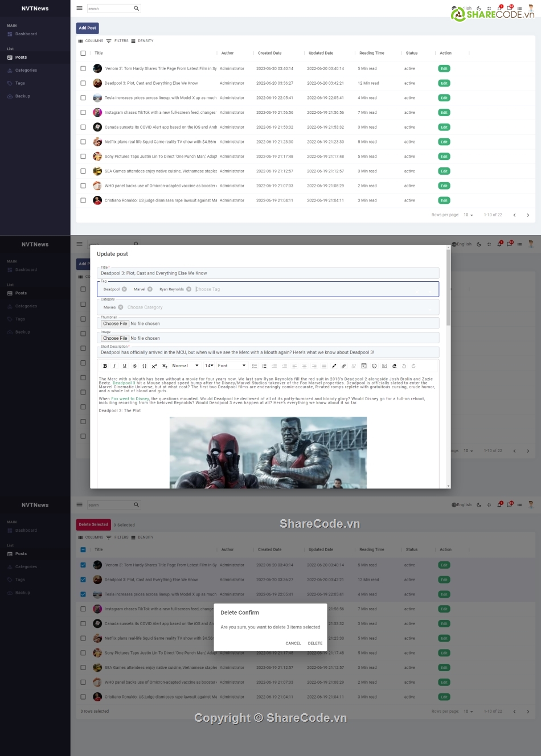Screen dimensions: 541x756
Task: Check the Tesla row on the Add Post screen
Action: 83,98
